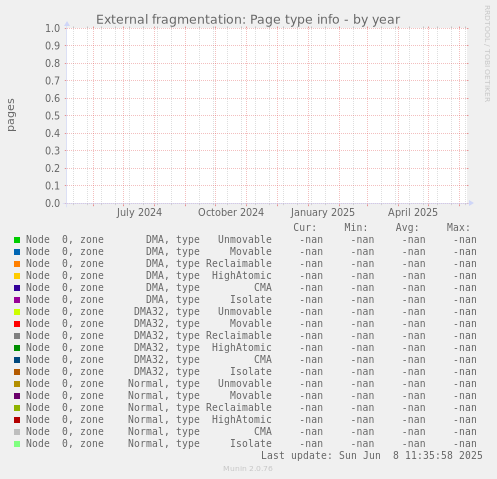Click the Munin 2.0.76 version footer
497x479 pixels.
click(248, 469)
